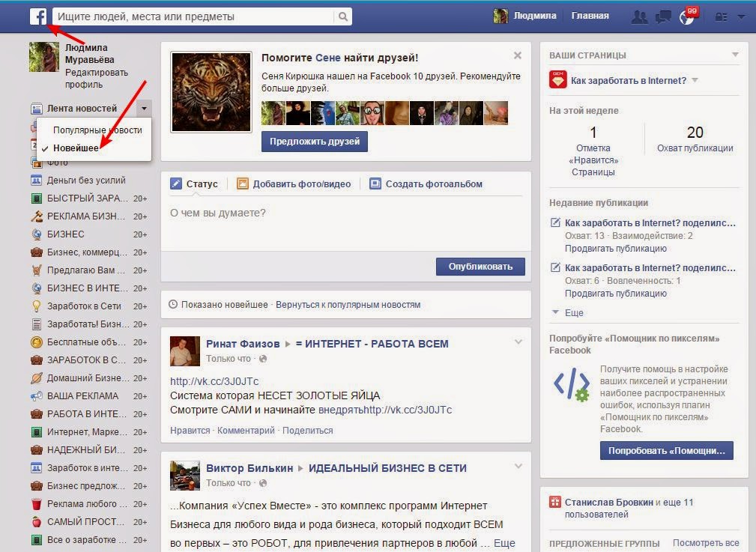Toggle the Лента новостей dropdown arrow
The image size is (756, 552).
pyautogui.click(x=144, y=109)
